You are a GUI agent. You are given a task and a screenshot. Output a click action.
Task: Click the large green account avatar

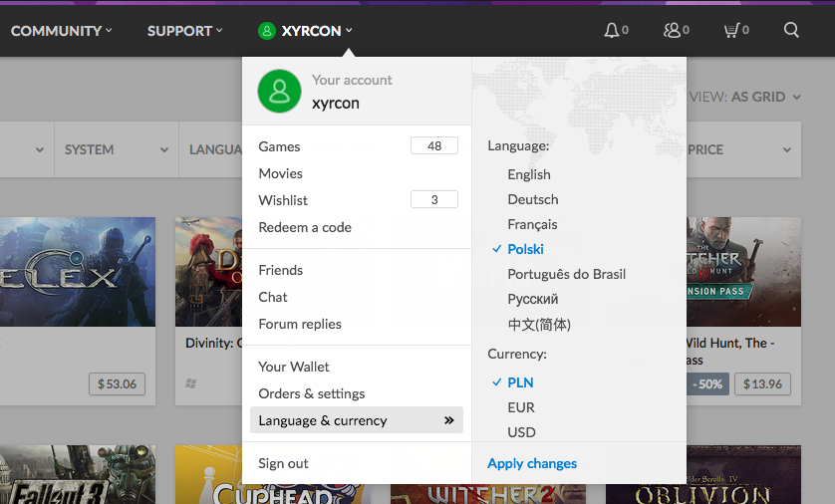280,91
